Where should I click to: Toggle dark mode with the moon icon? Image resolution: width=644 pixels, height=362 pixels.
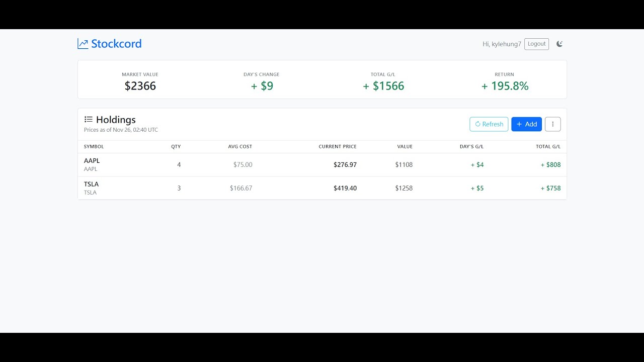[x=559, y=44]
